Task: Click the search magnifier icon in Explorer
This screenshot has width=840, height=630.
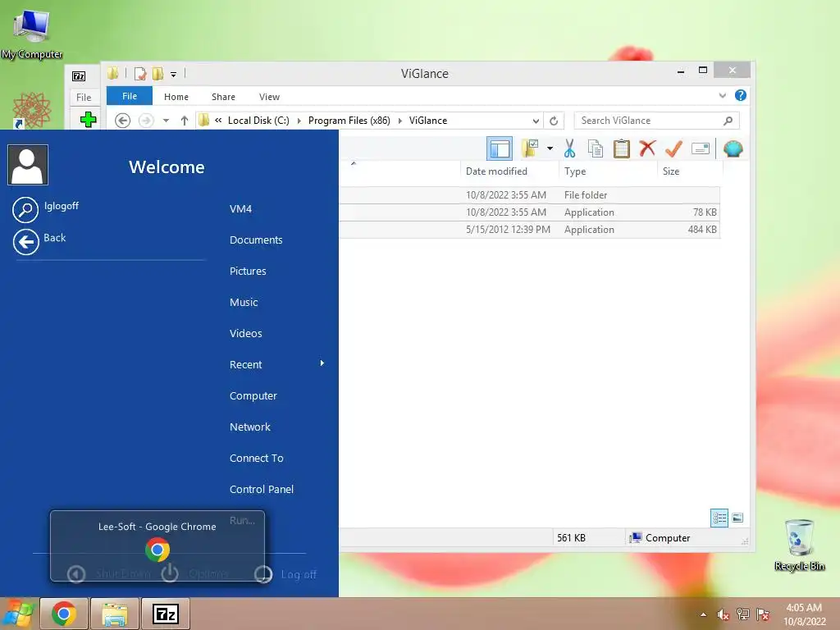Action: 728,121
